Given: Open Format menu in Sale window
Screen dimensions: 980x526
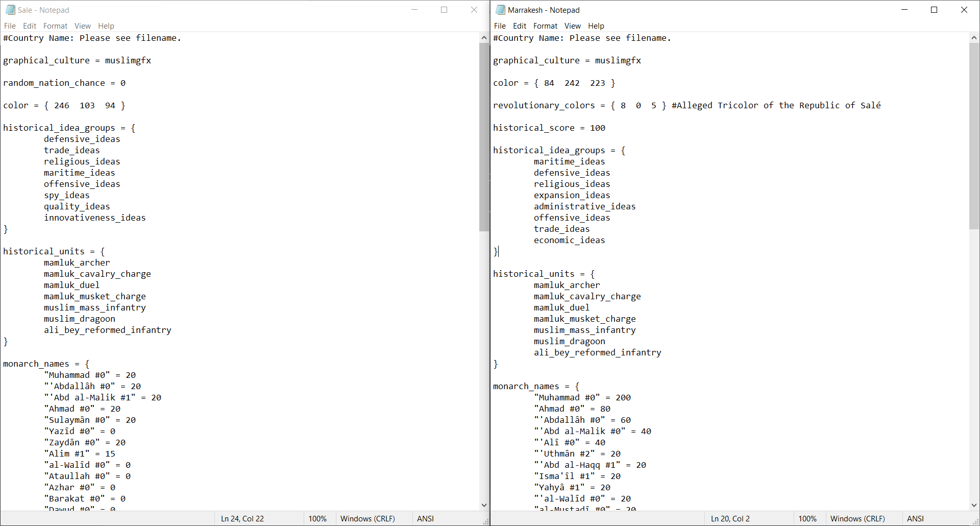Looking at the screenshot, I should (55, 26).
